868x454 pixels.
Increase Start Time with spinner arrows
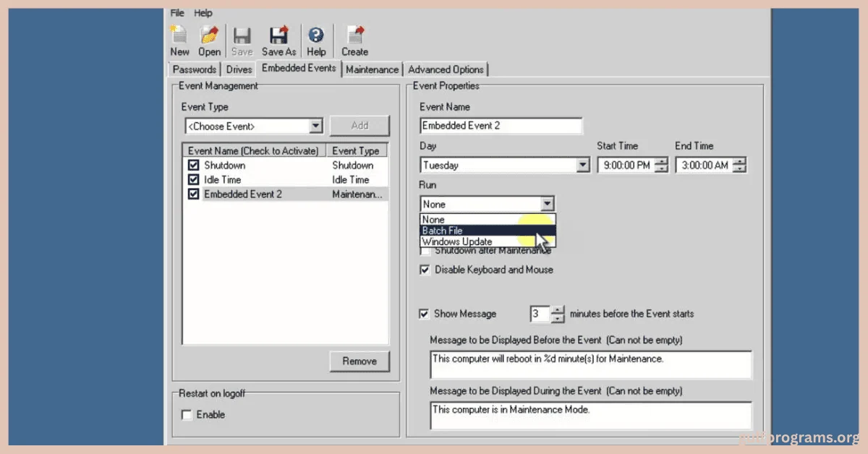point(660,161)
